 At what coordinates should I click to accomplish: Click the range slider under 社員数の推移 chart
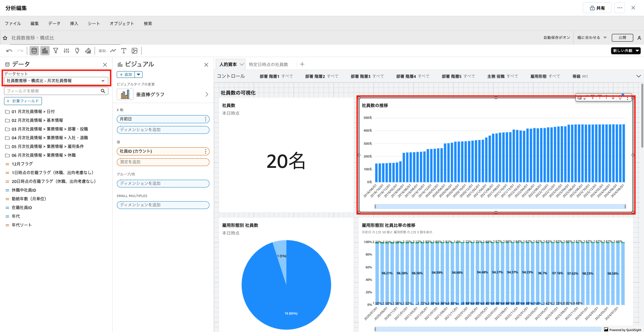(500, 206)
